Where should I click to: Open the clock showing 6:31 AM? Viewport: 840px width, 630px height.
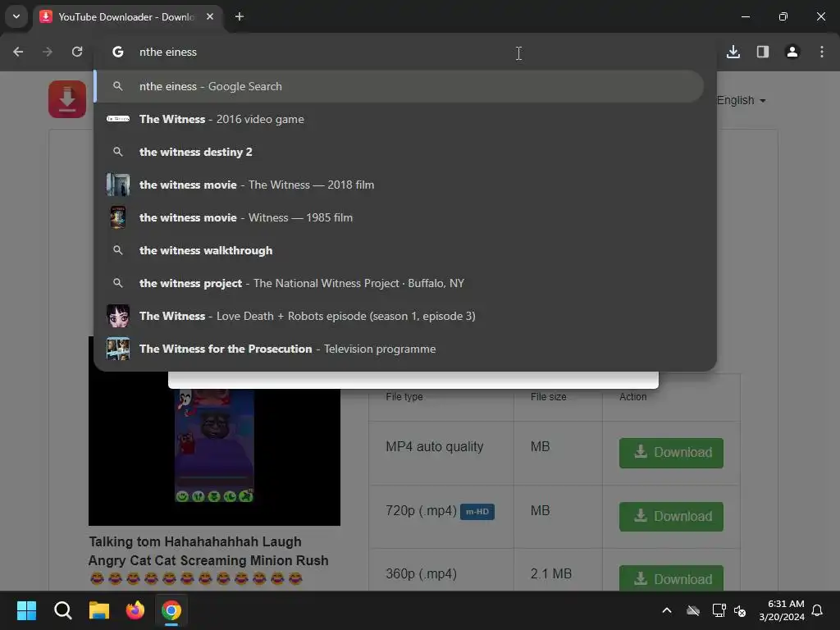click(782, 610)
